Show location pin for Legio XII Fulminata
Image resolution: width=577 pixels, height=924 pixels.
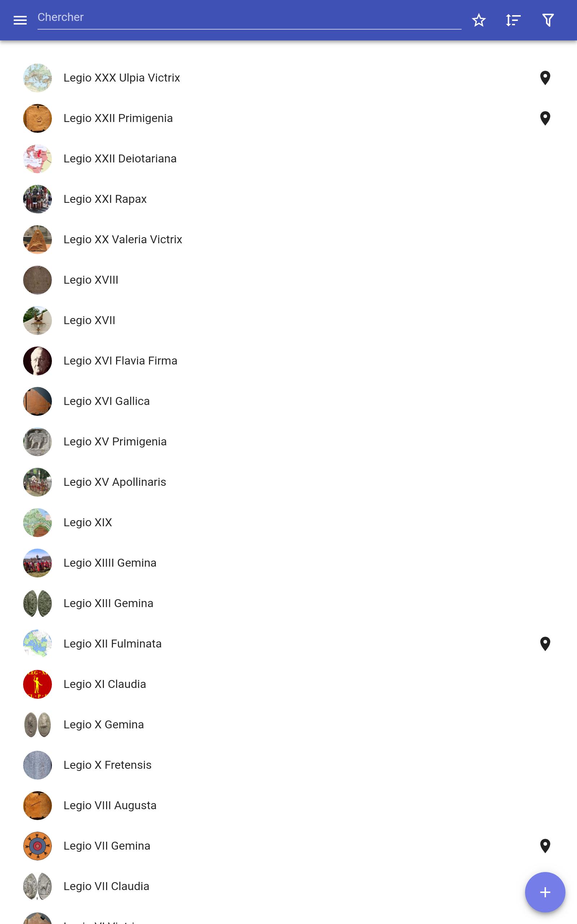point(545,644)
